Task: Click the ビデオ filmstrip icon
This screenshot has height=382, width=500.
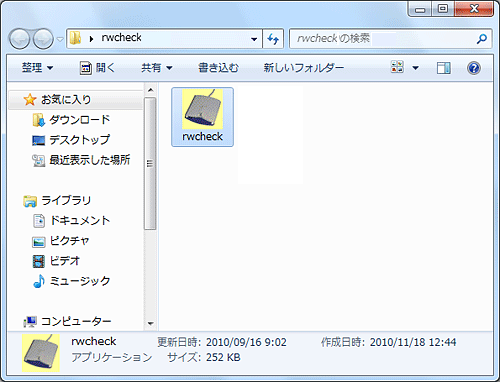Action: tap(39, 261)
